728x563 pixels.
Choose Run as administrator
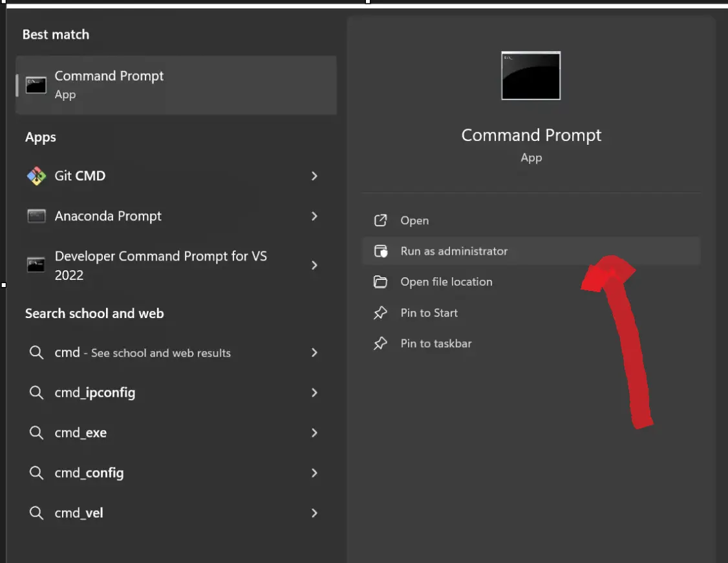[531, 251]
